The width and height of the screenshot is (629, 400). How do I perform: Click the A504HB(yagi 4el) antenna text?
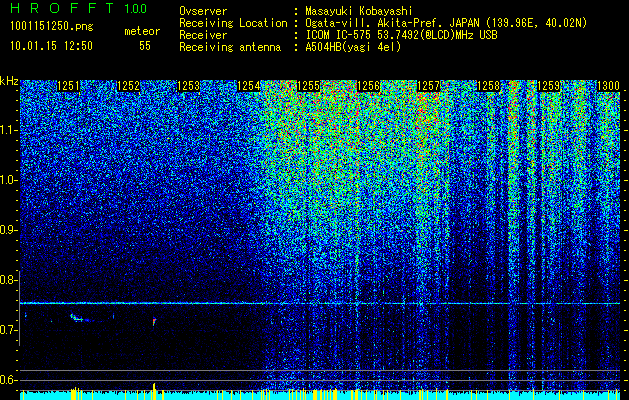[353, 47]
